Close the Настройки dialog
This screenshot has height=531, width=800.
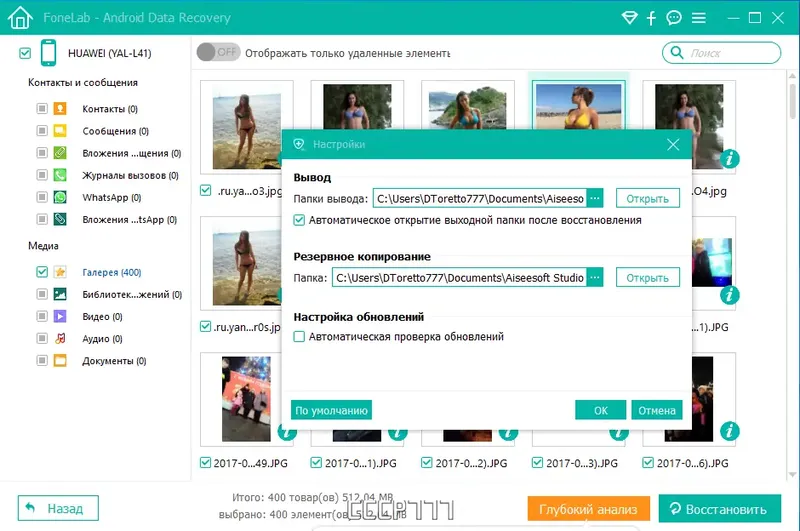tap(673, 144)
